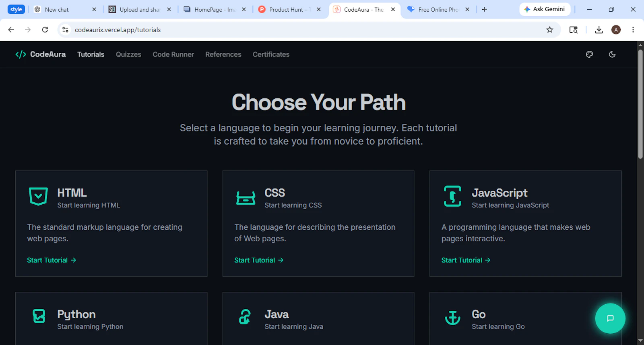Open the floating chat button

(x=610, y=318)
